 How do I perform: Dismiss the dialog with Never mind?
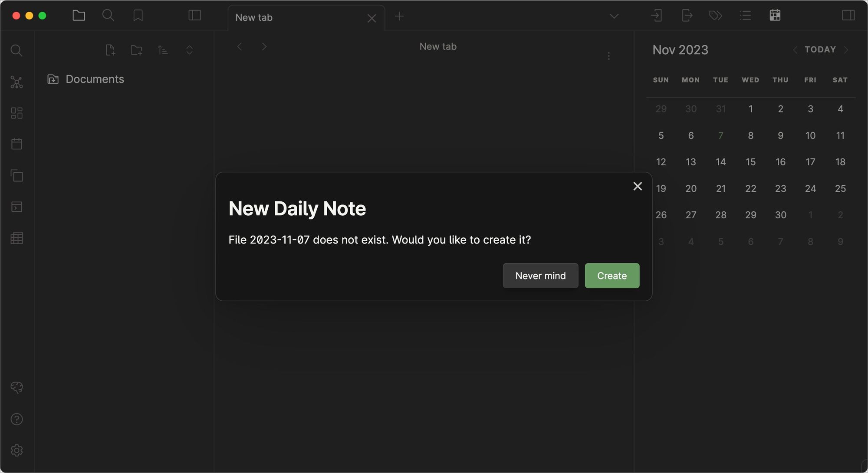coord(540,276)
